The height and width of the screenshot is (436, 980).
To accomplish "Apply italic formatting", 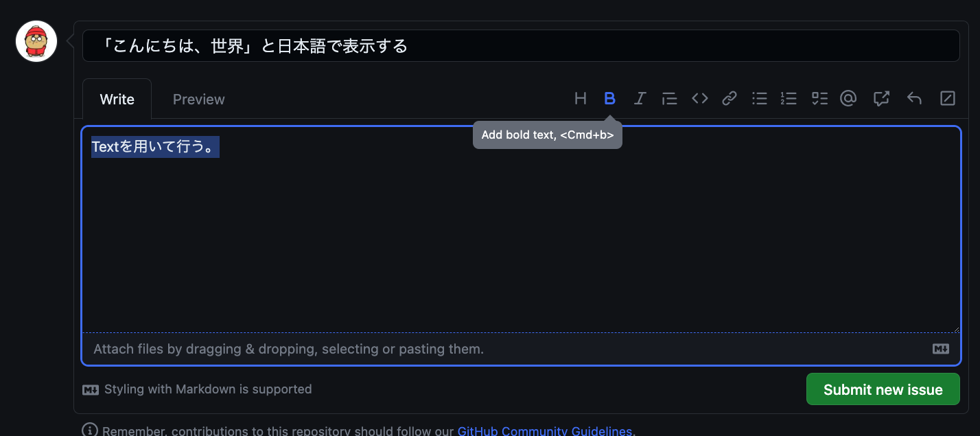I will pos(640,98).
